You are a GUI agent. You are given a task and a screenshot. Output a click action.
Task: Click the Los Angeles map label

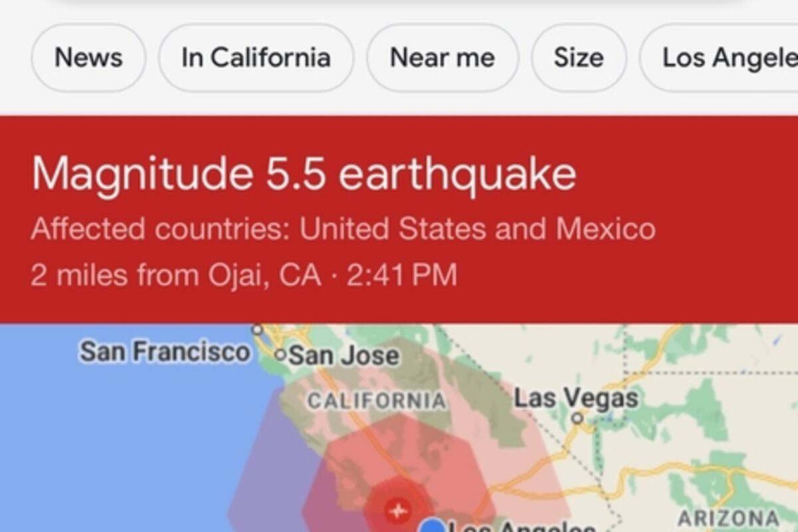[x=522, y=526]
